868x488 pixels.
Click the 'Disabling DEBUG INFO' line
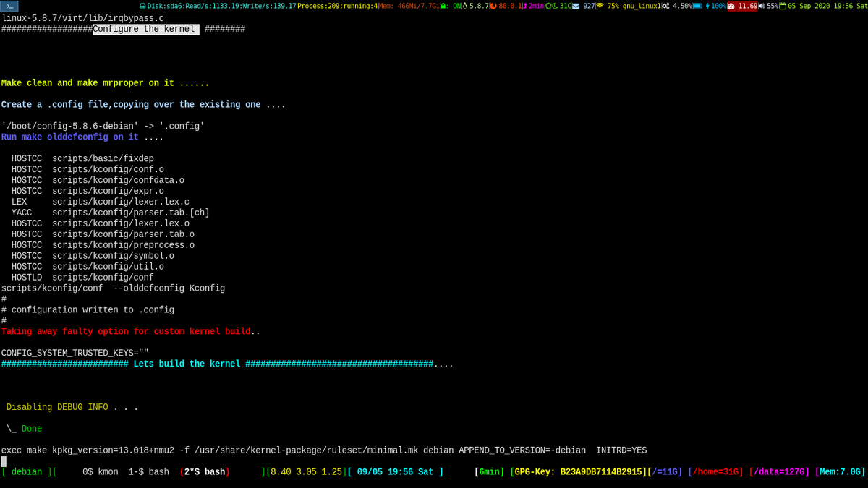click(x=72, y=408)
